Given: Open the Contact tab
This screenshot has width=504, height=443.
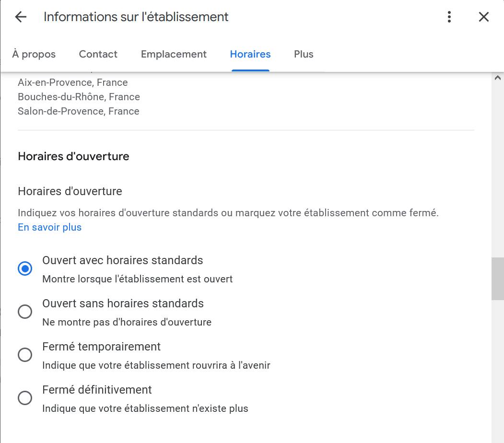Looking at the screenshot, I should point(98,54).
